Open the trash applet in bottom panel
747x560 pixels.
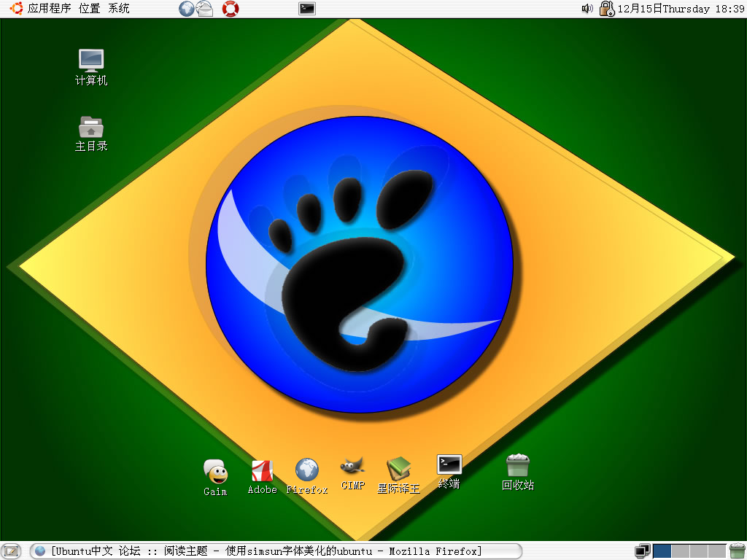[x=737, y=551]
